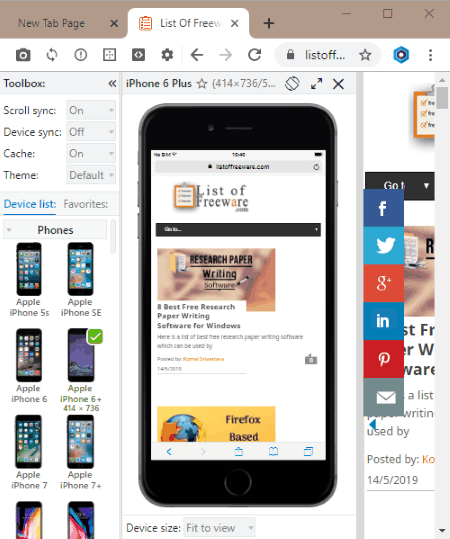Rotate the iPhone 6 Plus device
Viewport: 450px width, 539px height.
pos(292,84)
